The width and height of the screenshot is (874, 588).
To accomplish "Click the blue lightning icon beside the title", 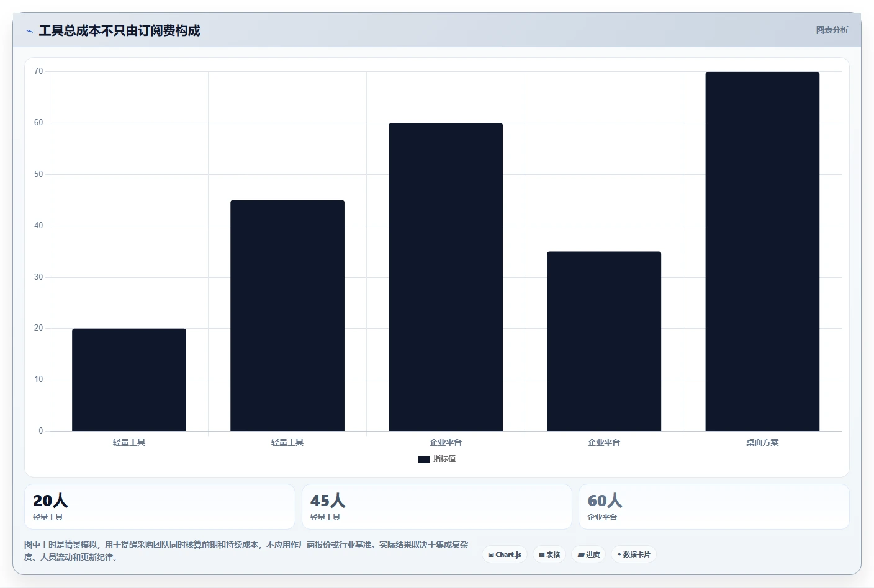I will point(29,31).
